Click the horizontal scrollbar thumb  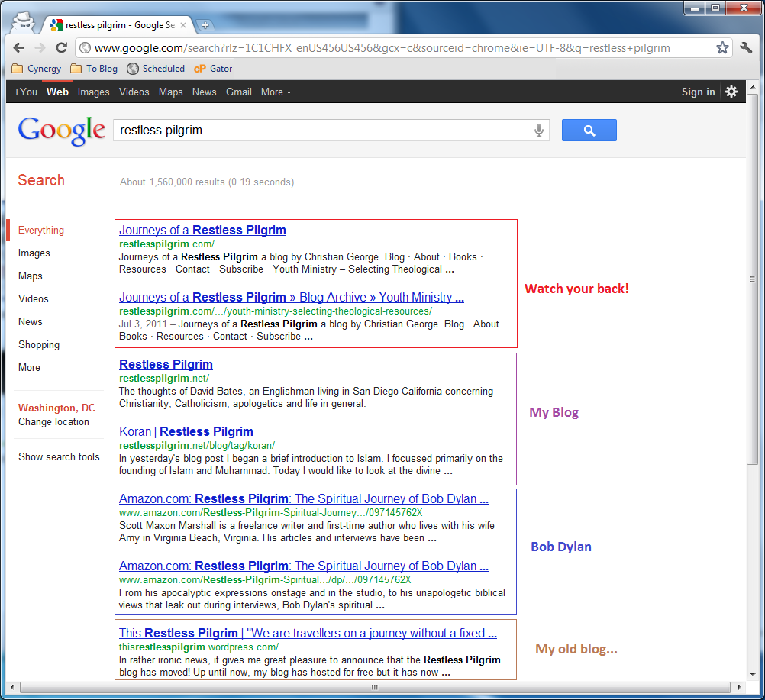point(375,687)
